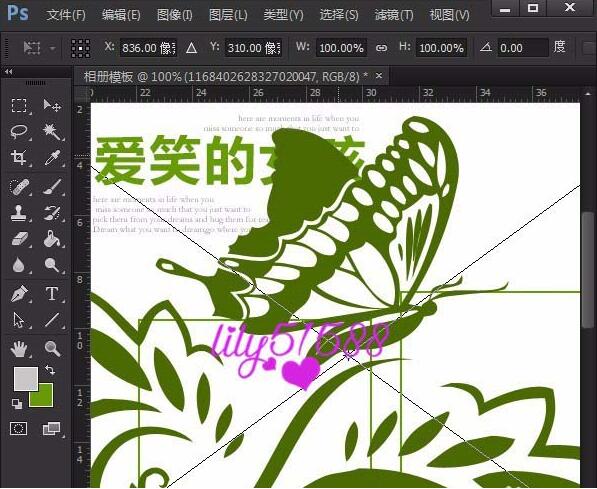Close the 相册模板 document tab

coord(378,76)
